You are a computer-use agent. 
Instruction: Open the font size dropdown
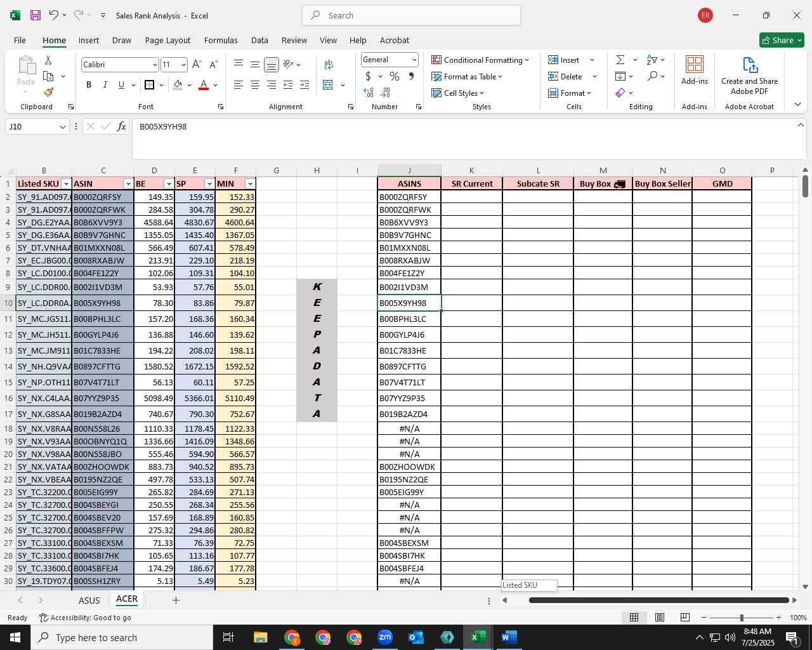(183, 65)
